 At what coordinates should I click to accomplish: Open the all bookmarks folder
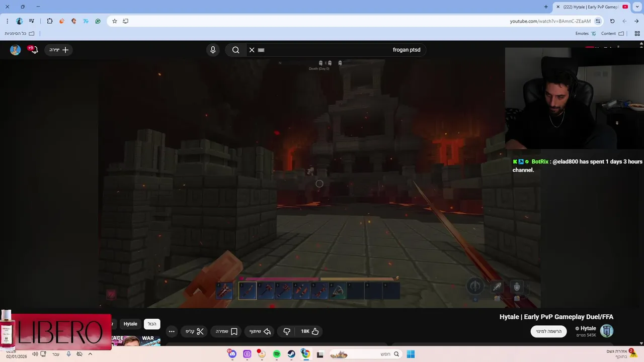click(x=20, y=34)
